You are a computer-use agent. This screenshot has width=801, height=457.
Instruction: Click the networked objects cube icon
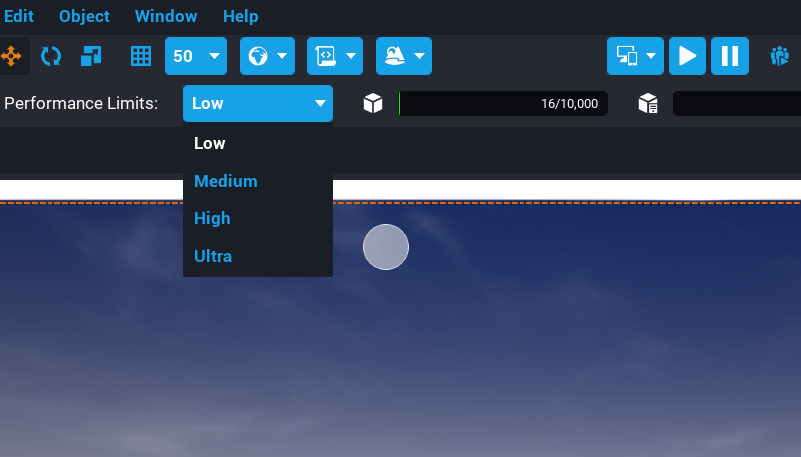[648, 104]
